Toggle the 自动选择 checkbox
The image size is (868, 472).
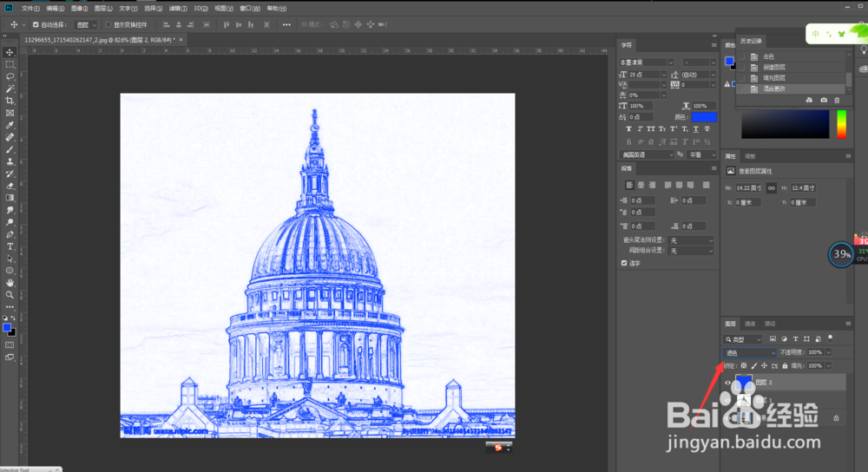click(x=36, y=25)
